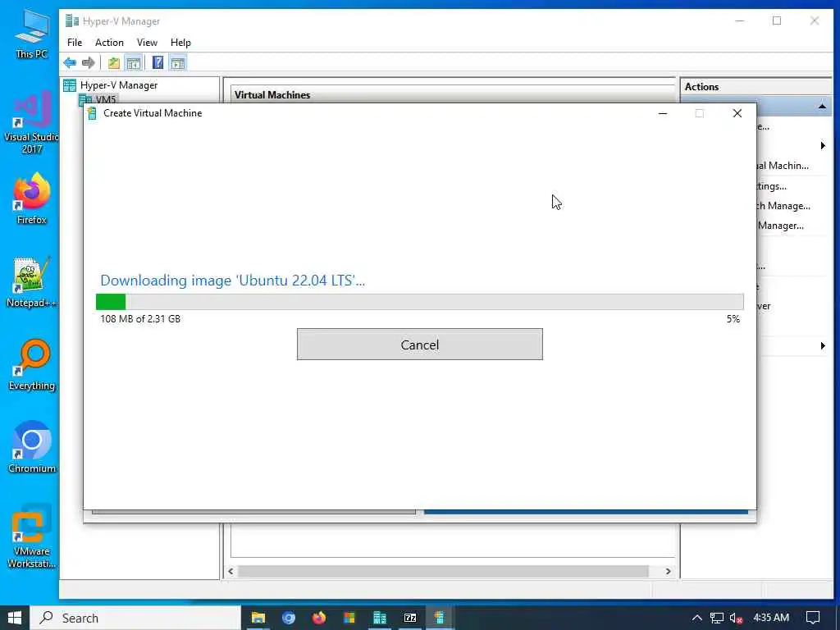
Task: Open the View menu in Hyper-V Manager
Action: [x=147, y=43]
